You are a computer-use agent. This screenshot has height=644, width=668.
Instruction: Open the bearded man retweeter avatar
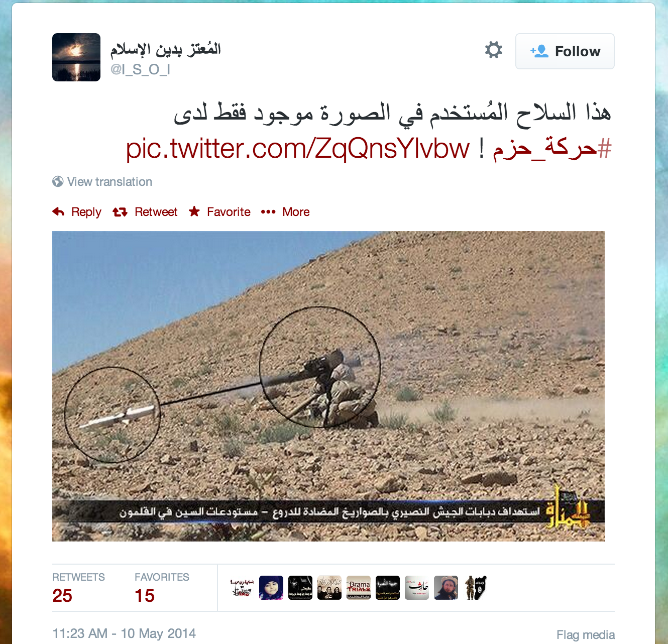click(x=446, y=588)
